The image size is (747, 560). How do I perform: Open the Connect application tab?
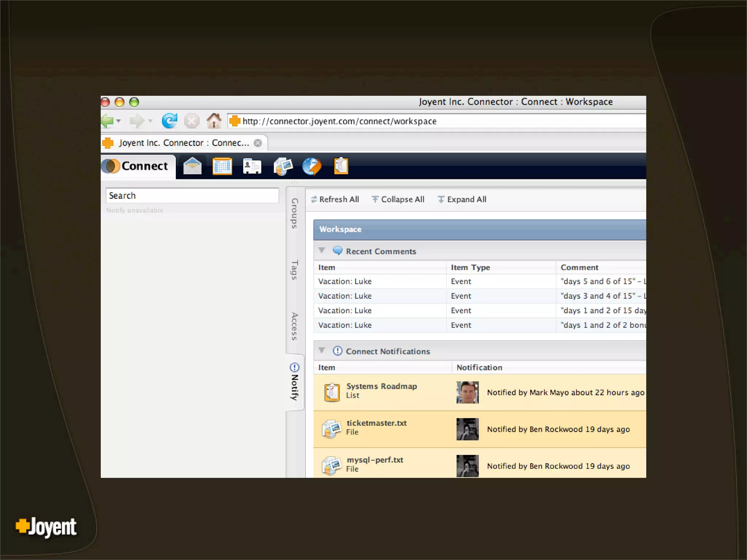pyautogui.click(x=138, y=166)
